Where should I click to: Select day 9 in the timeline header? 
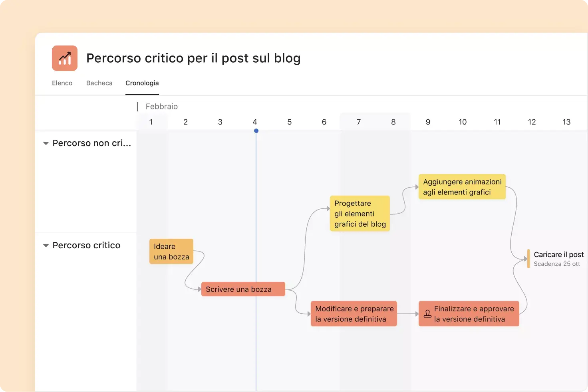tap(428, 122)
